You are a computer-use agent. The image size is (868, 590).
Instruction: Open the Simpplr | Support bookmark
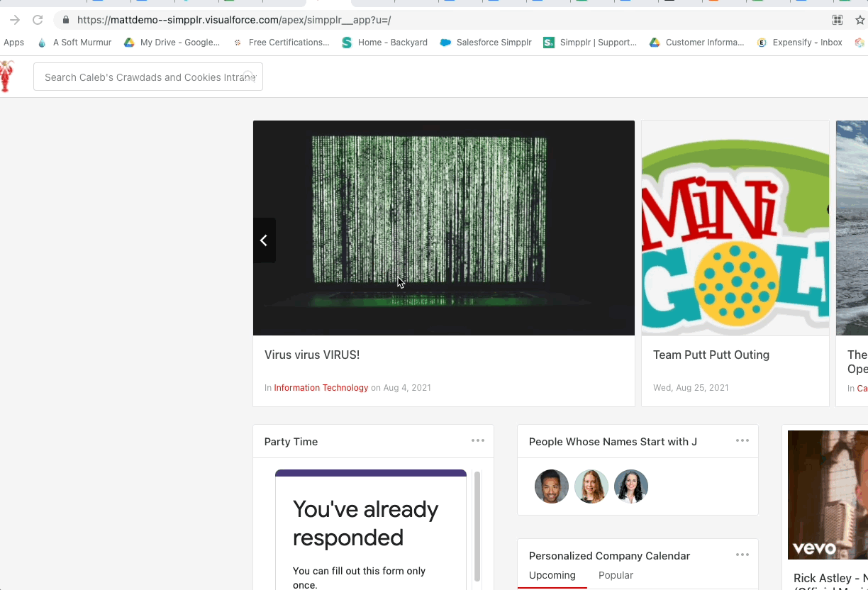(590, 43)
